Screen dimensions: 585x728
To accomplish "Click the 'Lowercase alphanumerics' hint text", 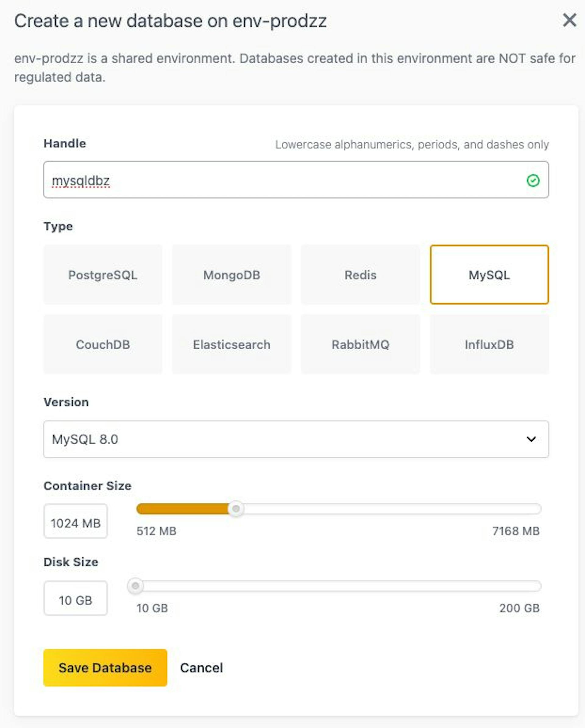I will [x=412, y=144].
